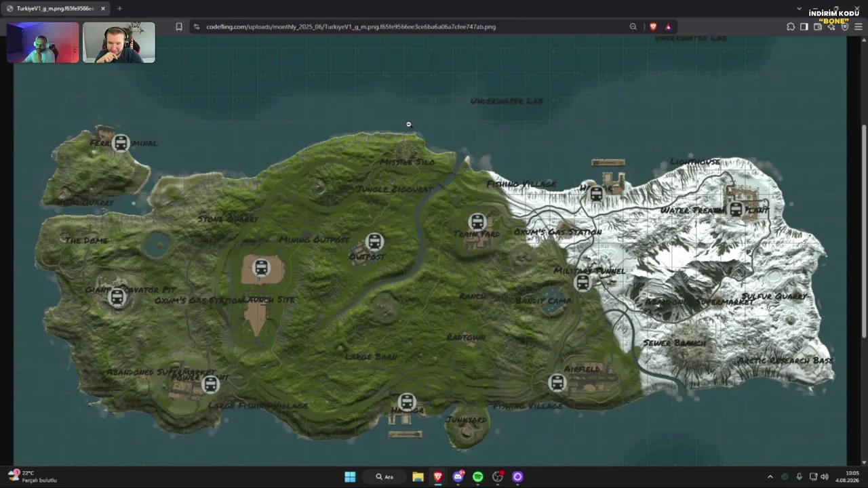Viewport: 868px width, 488px height.
Task: Click the Bandit Camp map label
Action: click(x=543, y=300)
